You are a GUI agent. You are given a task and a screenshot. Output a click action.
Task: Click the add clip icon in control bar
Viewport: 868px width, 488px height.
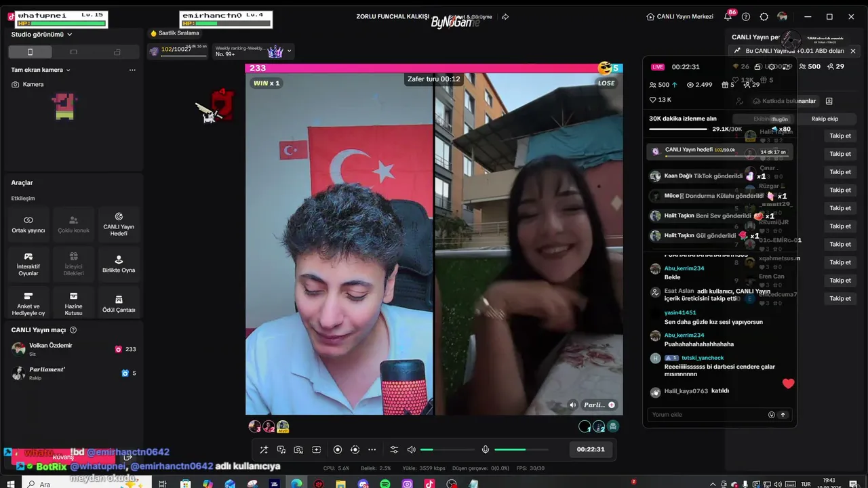pyautogui.click(x=316, y=449)
